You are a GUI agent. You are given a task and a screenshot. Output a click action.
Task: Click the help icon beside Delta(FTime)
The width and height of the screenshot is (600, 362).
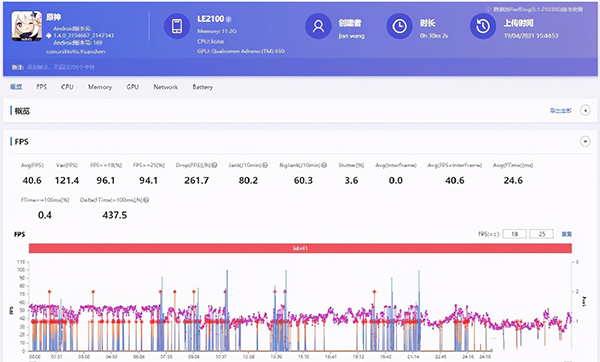pos(147,200)
